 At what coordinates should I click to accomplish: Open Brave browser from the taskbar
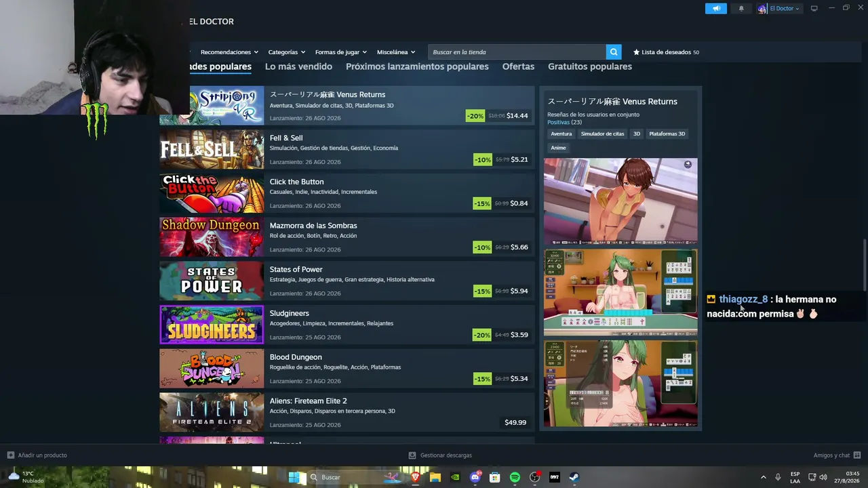tap(416, 477)
